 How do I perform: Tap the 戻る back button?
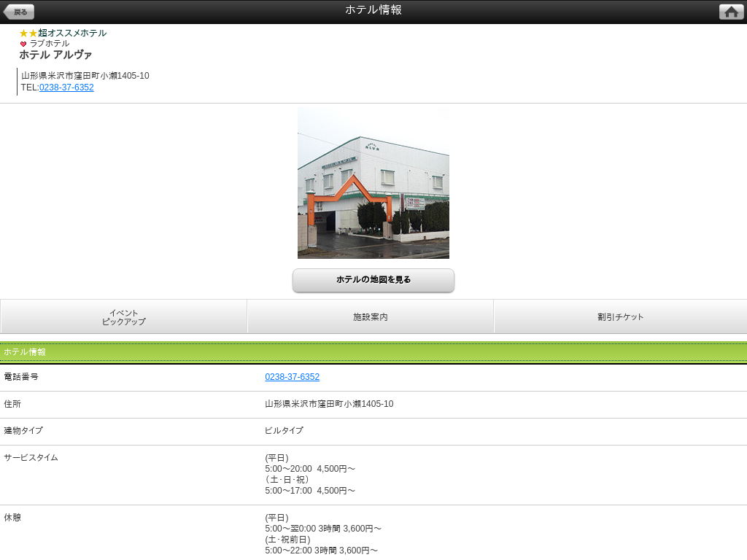[19, 12]
